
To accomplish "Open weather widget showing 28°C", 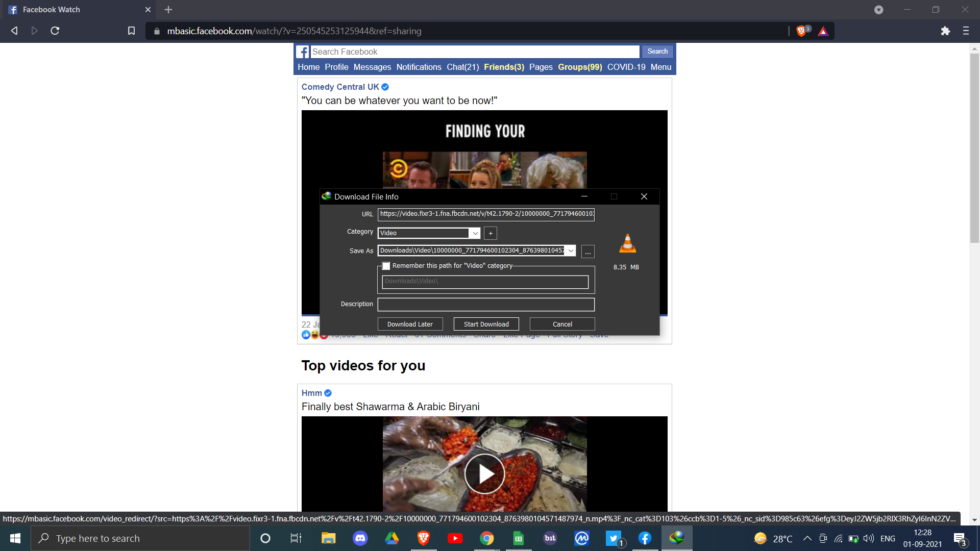I will [x=773, y=538].
